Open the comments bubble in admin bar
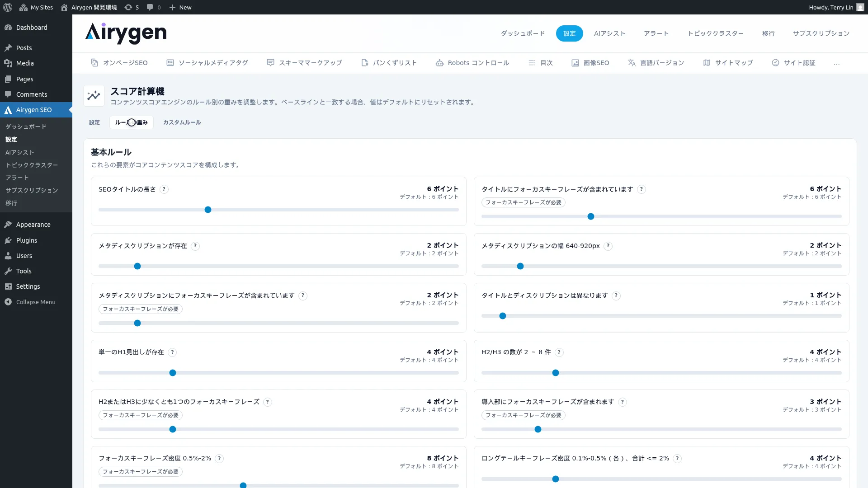868x488 pixels. [154, 7]
